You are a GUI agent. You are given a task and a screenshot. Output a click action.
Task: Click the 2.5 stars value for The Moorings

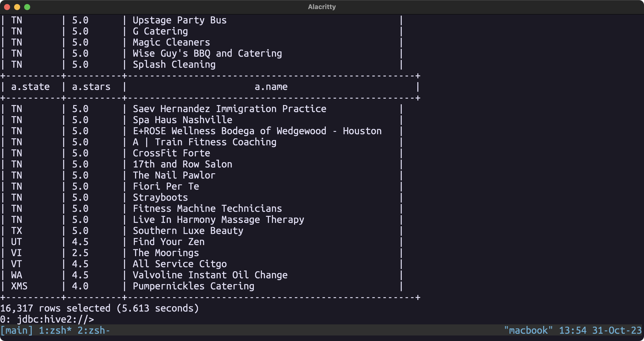[80, 253]
